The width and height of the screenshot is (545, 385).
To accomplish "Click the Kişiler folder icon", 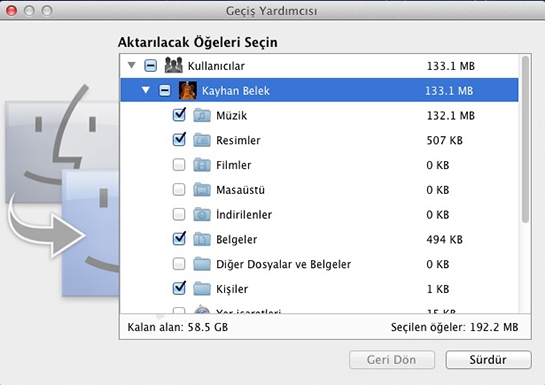I will (x=202, y=289).
